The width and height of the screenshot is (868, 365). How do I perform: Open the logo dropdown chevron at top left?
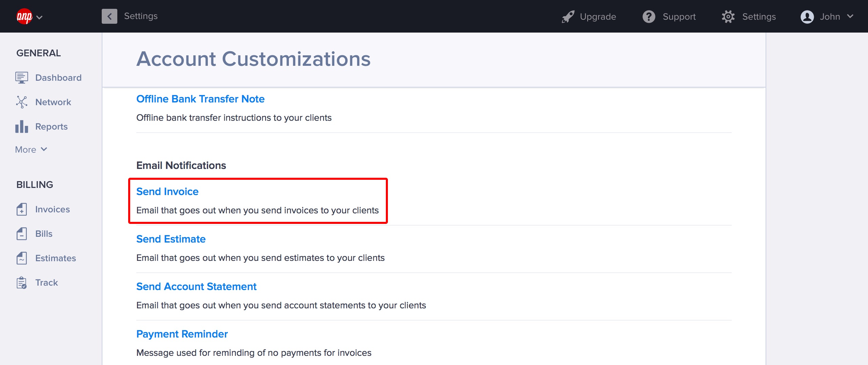(x=39, y=17)
